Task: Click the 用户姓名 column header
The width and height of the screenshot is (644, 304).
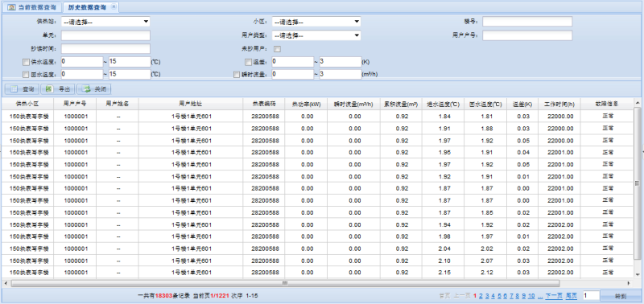Action: 118,104
